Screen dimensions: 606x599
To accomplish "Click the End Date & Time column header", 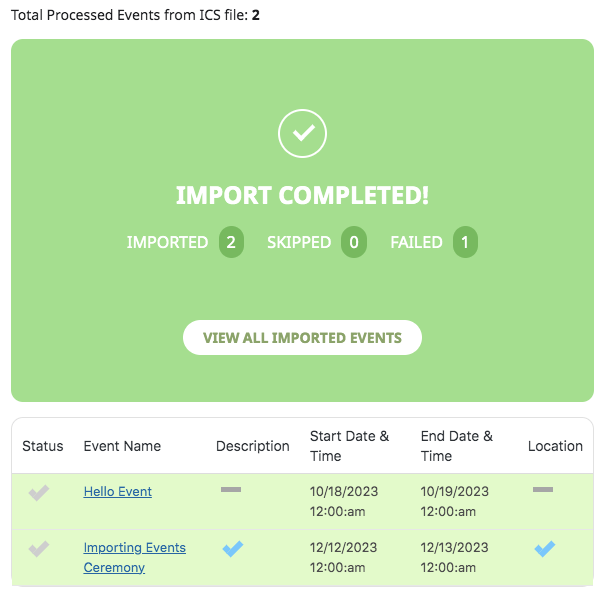I will click(457, 446).
